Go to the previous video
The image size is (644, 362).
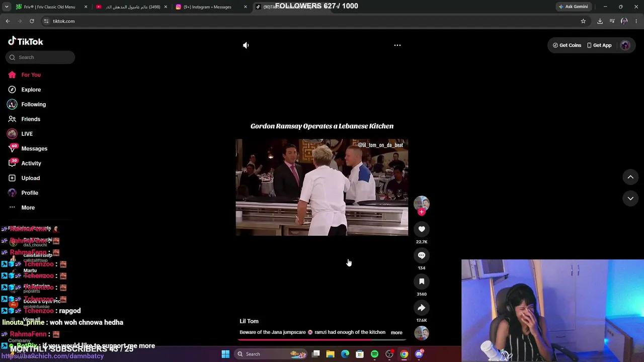(x=630, y=177)
